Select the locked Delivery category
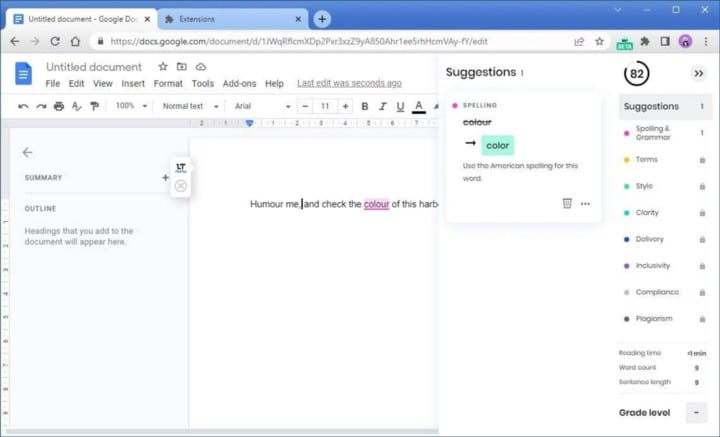The image size is (720, 437). pos(665,239)
